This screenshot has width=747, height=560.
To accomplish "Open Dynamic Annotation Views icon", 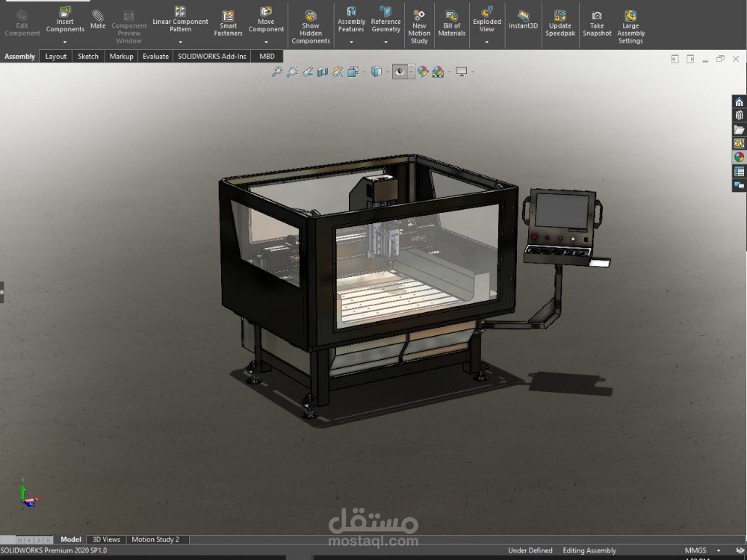I will click(x=338, y=72).
